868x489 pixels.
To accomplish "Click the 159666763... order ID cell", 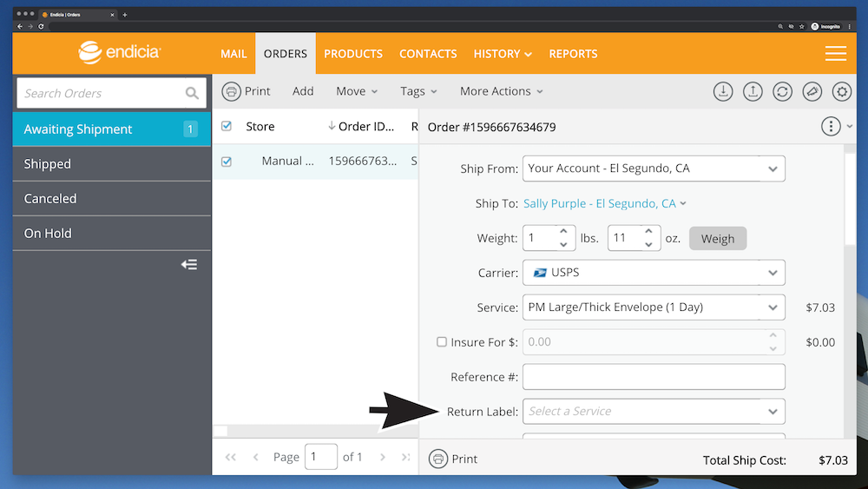I will click(363, 162).
